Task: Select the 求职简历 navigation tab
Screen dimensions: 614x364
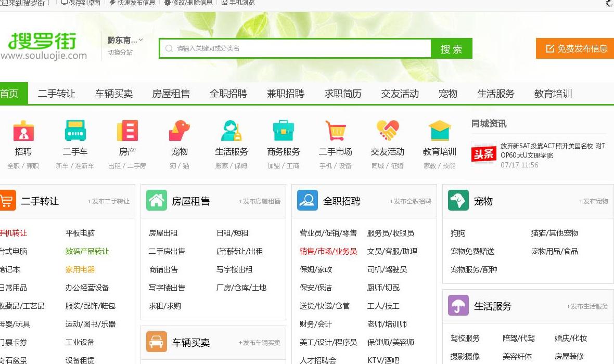Action: 343,94
